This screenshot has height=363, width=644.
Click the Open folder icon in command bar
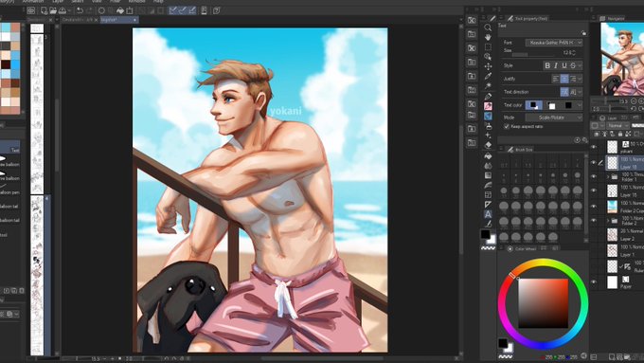(x=53, y=10)
